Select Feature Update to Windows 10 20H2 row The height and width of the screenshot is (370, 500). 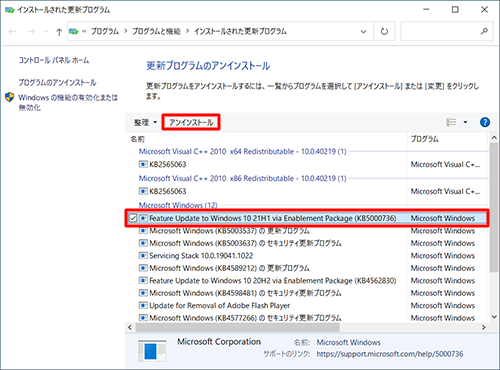(273, 281)
